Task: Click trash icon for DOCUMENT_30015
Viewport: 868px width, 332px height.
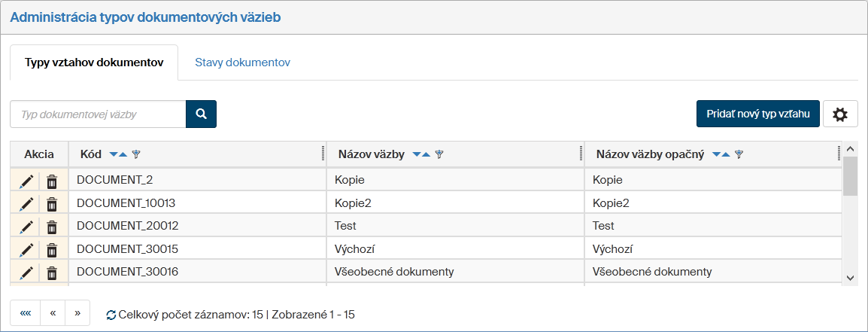Action: tap(52, 248)
